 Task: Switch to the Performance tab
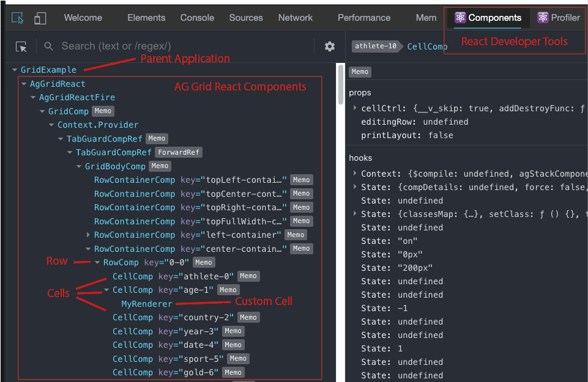(364, 18)
